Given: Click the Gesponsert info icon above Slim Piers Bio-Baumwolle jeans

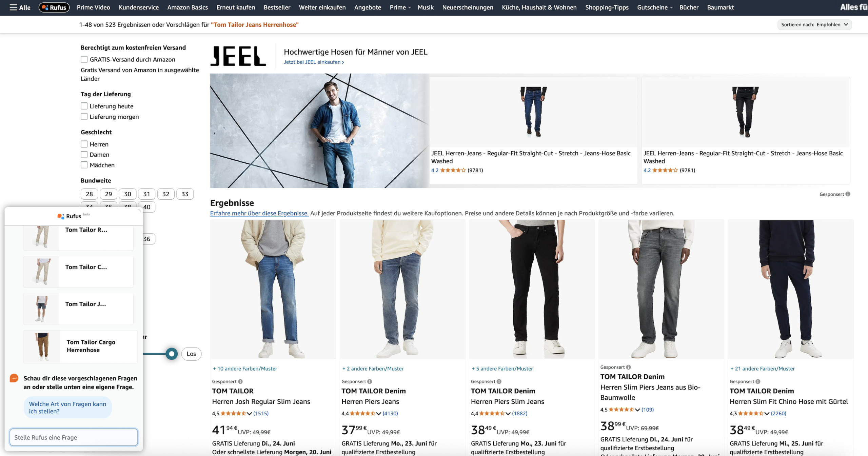Looking at the screenshot, I should pos(628,367).
